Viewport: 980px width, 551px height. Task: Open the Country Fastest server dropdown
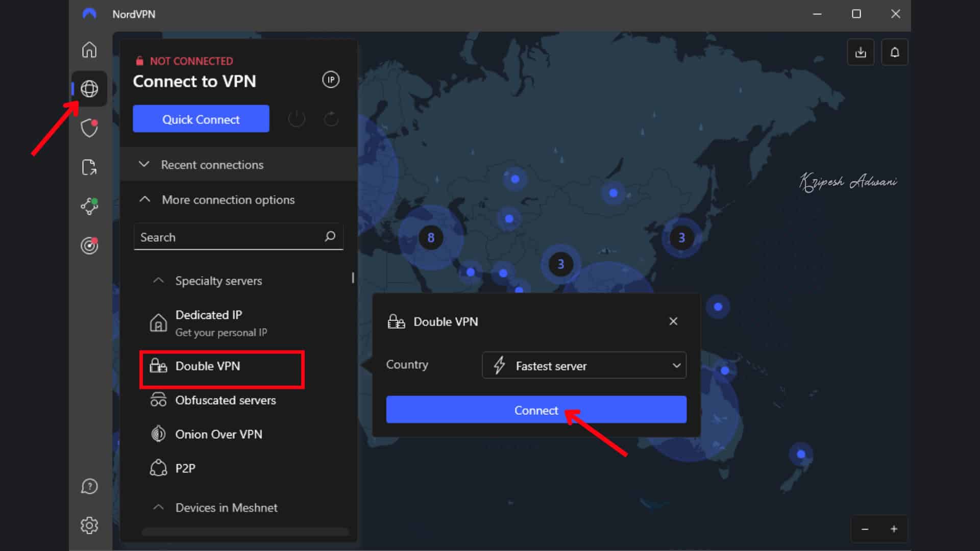point(584,366)
